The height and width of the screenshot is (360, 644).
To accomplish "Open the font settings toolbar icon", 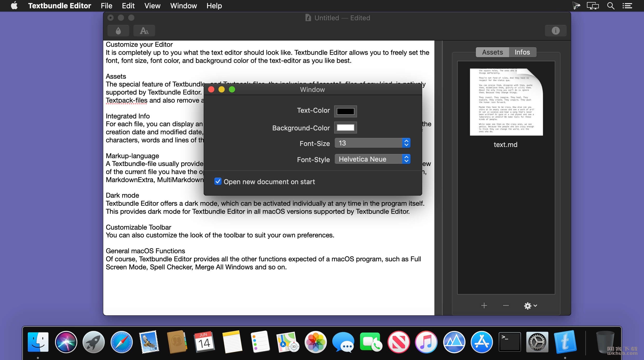I will [144, 31].
